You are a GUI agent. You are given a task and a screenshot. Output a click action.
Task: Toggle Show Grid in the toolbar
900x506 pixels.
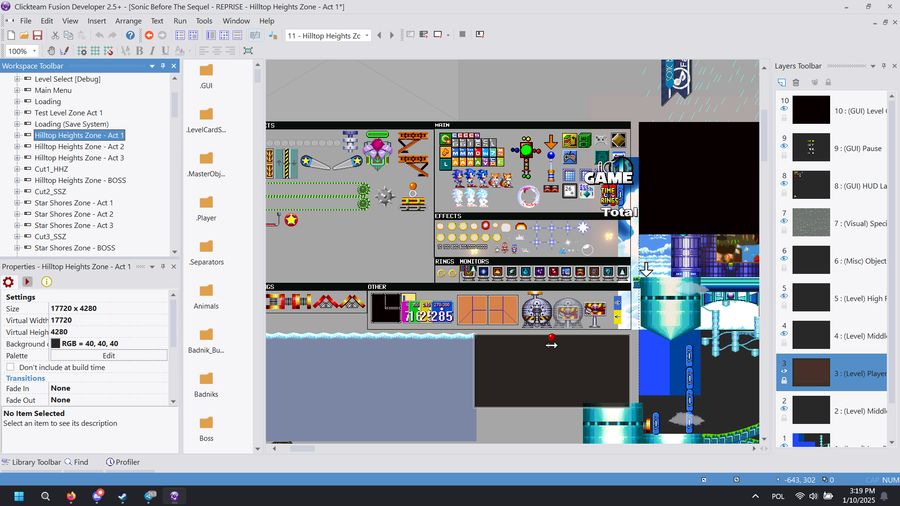coord(95,51)
